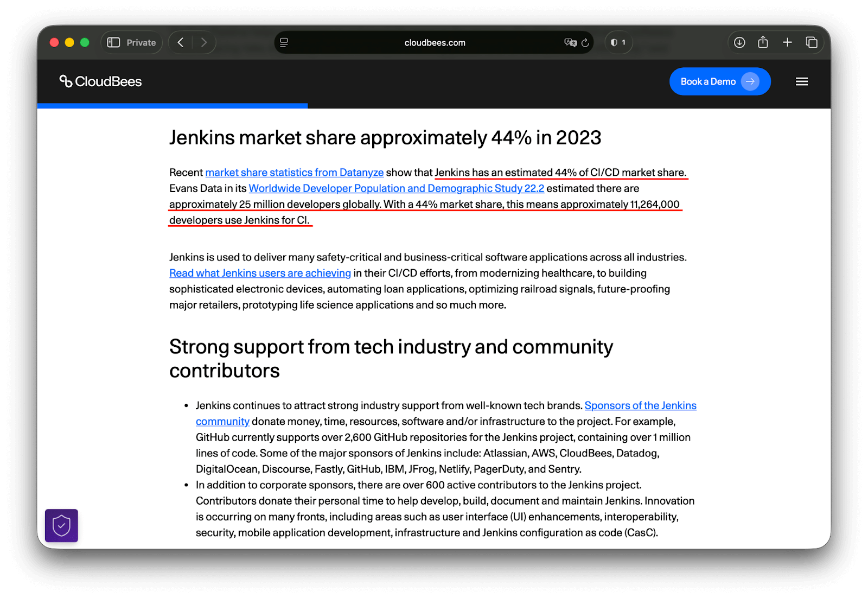This screenshot has height=598, width=868.
Task: Show the tab overview grid icon
Action: (x=812, y=42)
